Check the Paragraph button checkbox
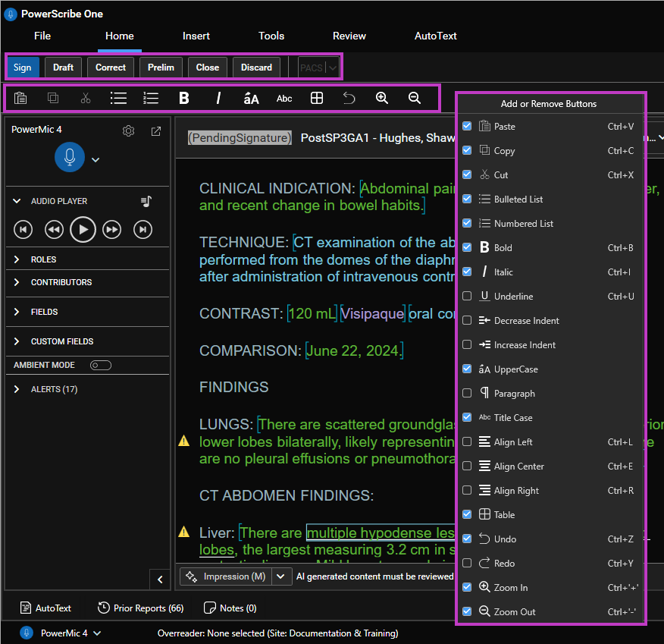 467,393
